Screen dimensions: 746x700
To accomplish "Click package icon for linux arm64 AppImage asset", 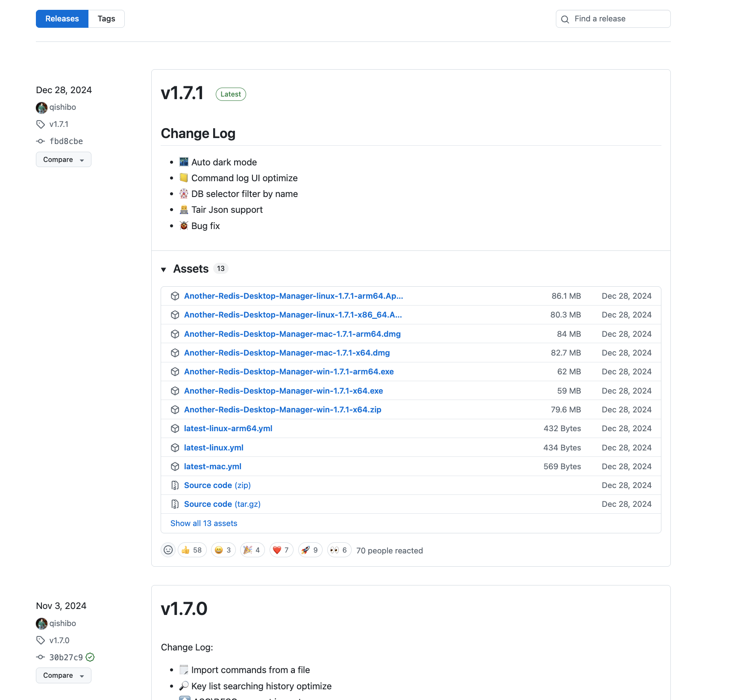I will point(175,296).
